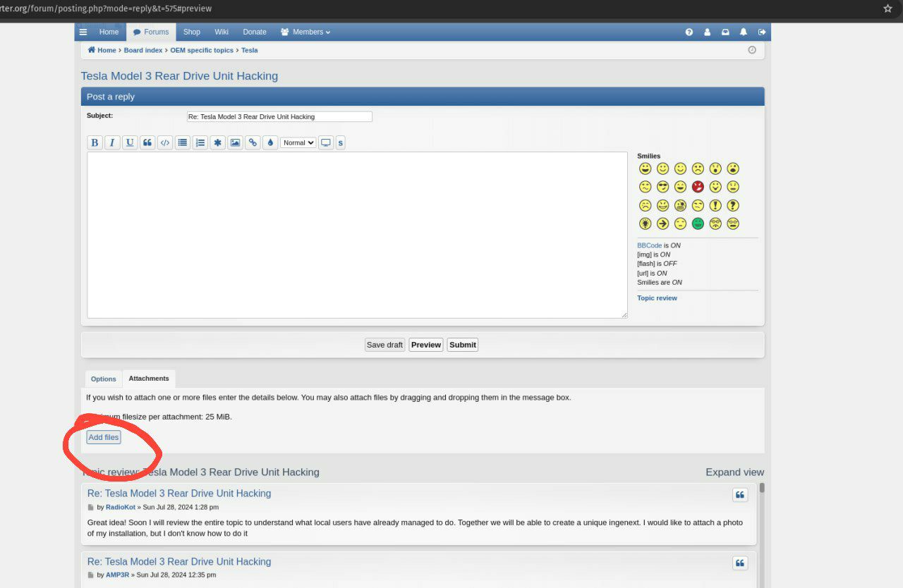Insert the lightbulb idea smiley
903x588 pixels.
click(645, 223)
